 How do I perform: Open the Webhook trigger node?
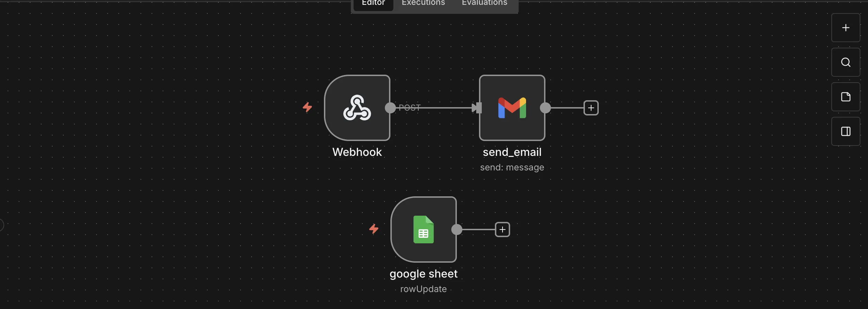(357, 108)
